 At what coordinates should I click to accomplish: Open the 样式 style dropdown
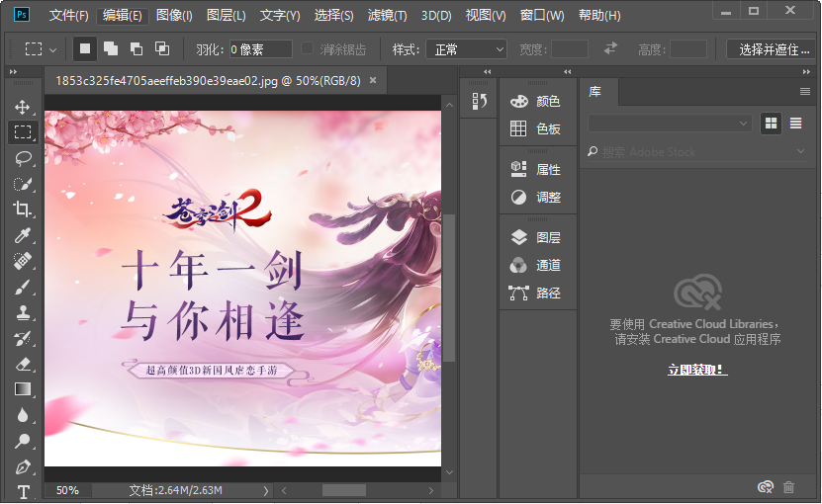(x=466, y=49)
